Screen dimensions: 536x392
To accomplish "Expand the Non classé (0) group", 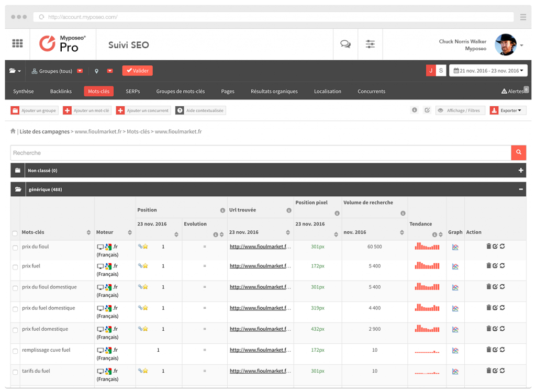I will (521, 170).
